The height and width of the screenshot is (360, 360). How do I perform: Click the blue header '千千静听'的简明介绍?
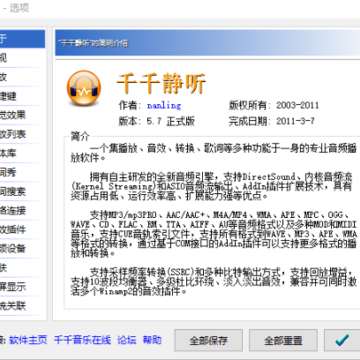(x=93, y=43)
